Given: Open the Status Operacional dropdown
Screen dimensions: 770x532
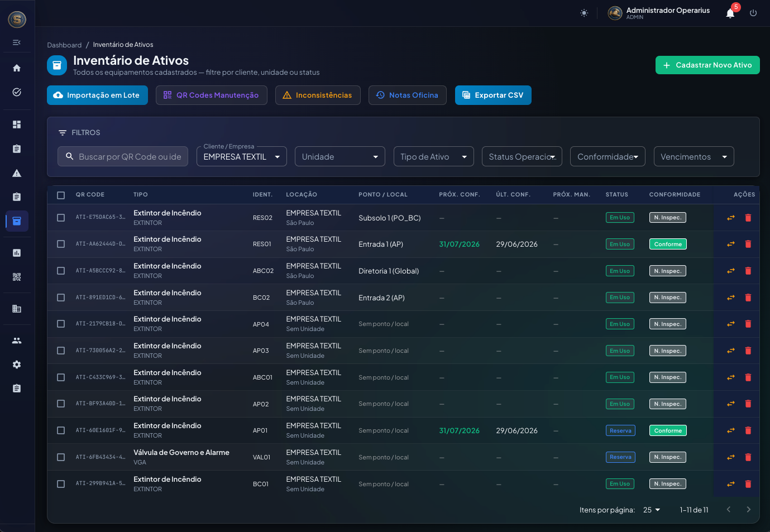Looking at the screenshot, I should (522, 156).
